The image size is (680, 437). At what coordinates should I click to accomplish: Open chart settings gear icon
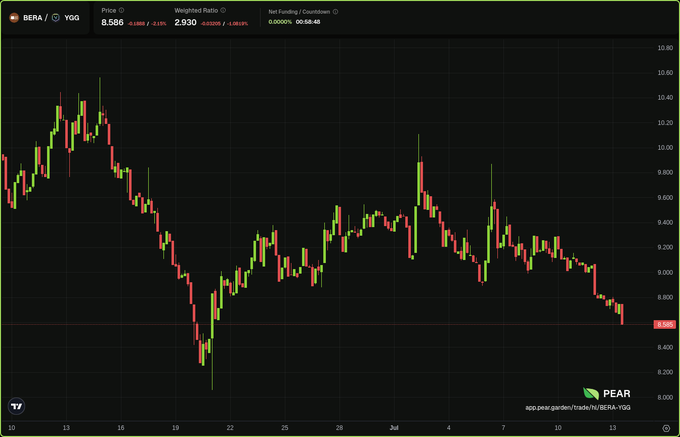(666, 428)
